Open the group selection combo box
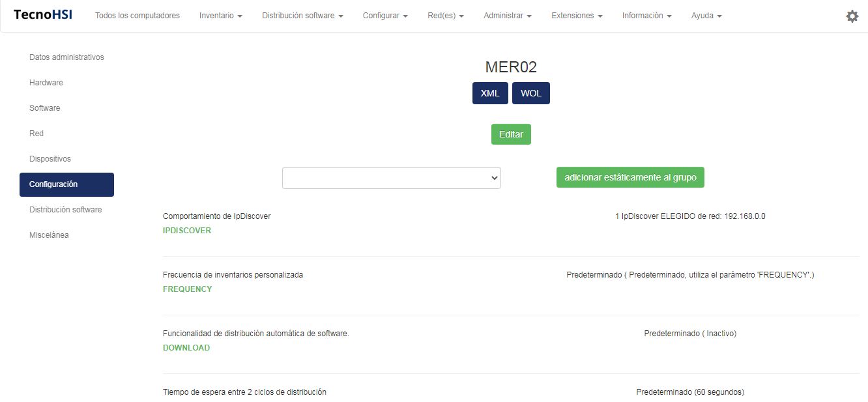The height and width of the screenshot is (402, 868). point(391,178)
